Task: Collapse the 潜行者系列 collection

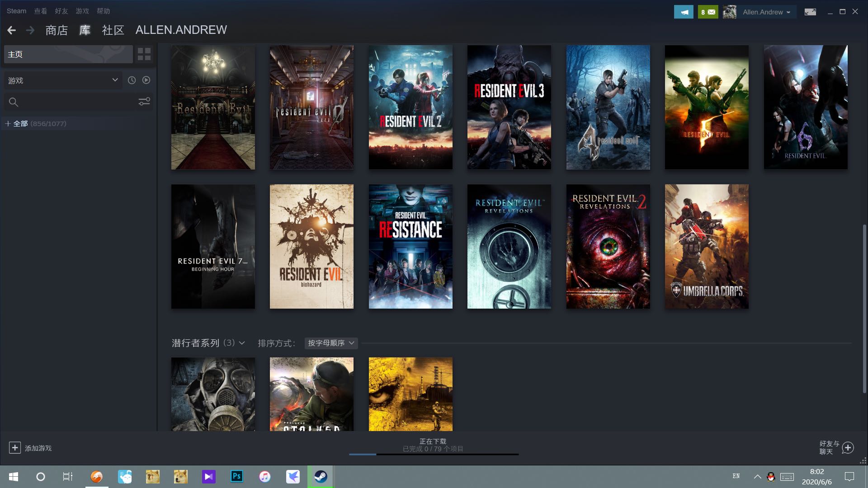Action: pyautogui.click(x=242, y=343)
